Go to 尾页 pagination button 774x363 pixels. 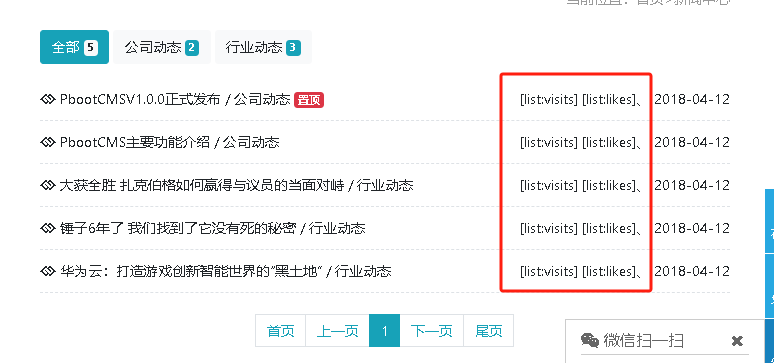(x=489, y=331)
